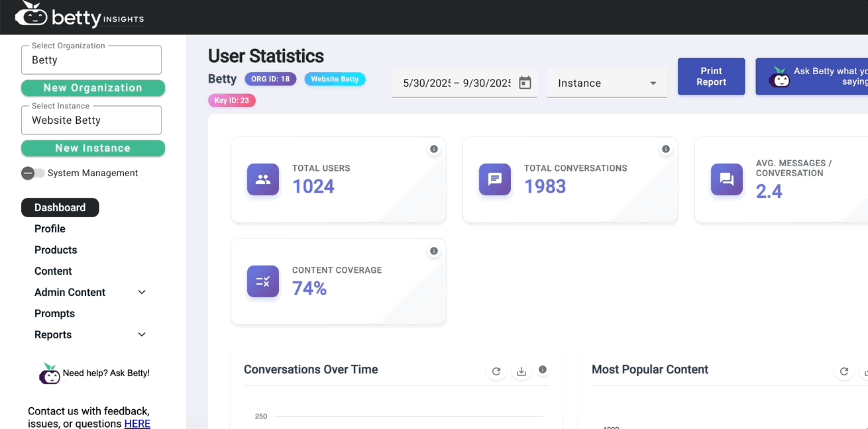868x429 pixels.
Task: Click the Betty Insights logo
Action: point(80,17)
